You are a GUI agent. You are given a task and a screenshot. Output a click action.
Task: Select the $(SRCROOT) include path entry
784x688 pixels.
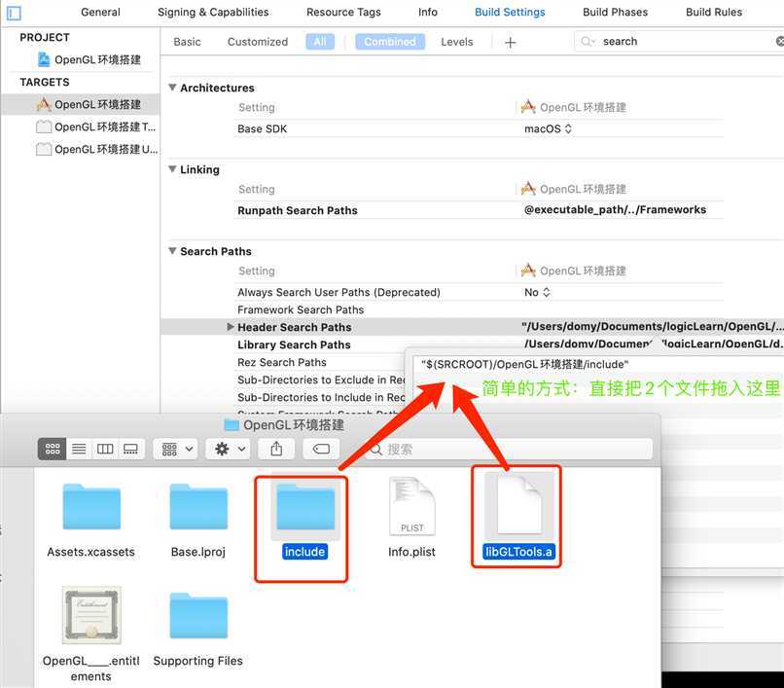click(525, 364)
